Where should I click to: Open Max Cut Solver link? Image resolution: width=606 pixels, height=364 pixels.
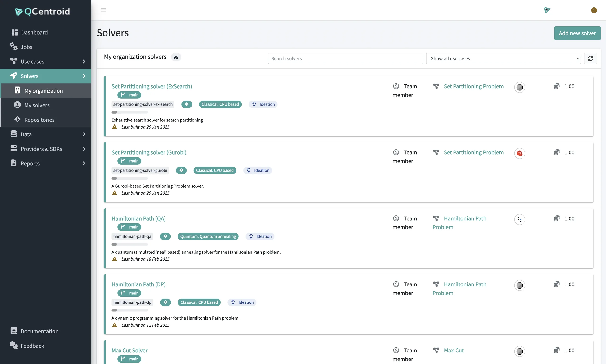(x=129, y=350)
